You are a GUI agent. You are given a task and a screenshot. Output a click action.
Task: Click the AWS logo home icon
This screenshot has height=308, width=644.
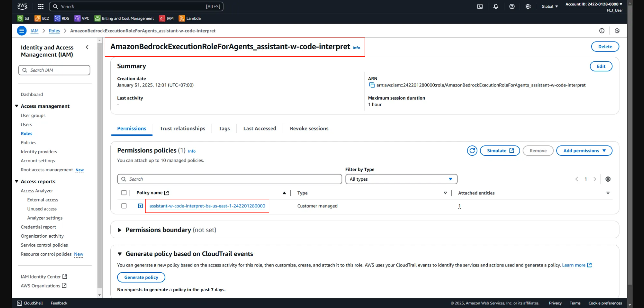22,6
